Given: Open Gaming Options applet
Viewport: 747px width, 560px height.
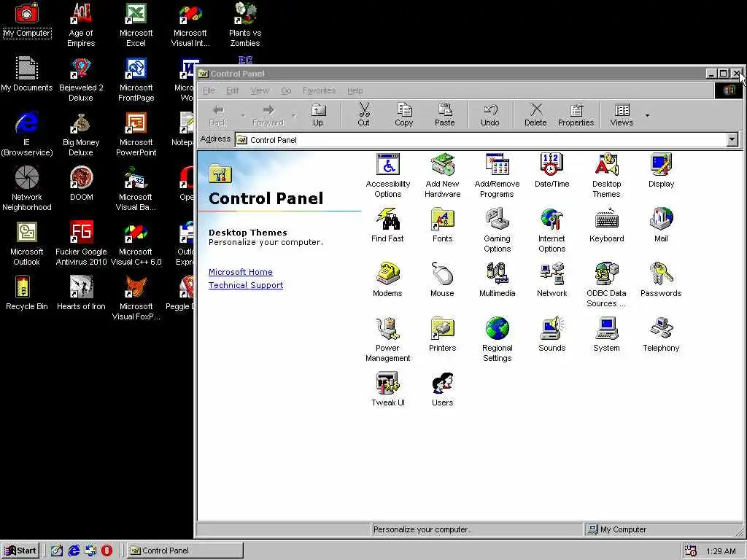Looking at the screenshot, I should click(497, 230).
